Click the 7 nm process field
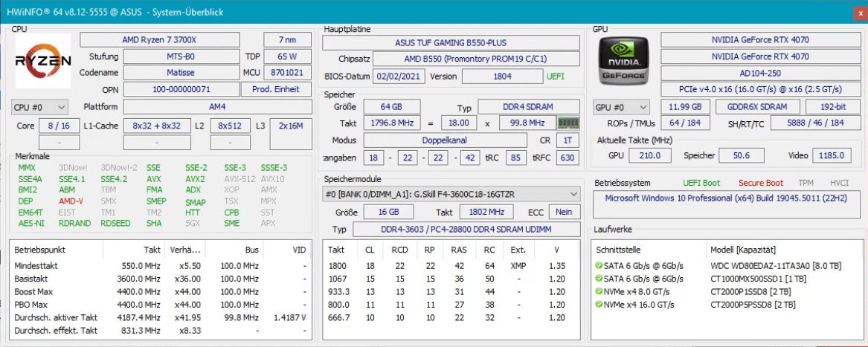Viewport: 868px width, 347px height. coord(287,40)
